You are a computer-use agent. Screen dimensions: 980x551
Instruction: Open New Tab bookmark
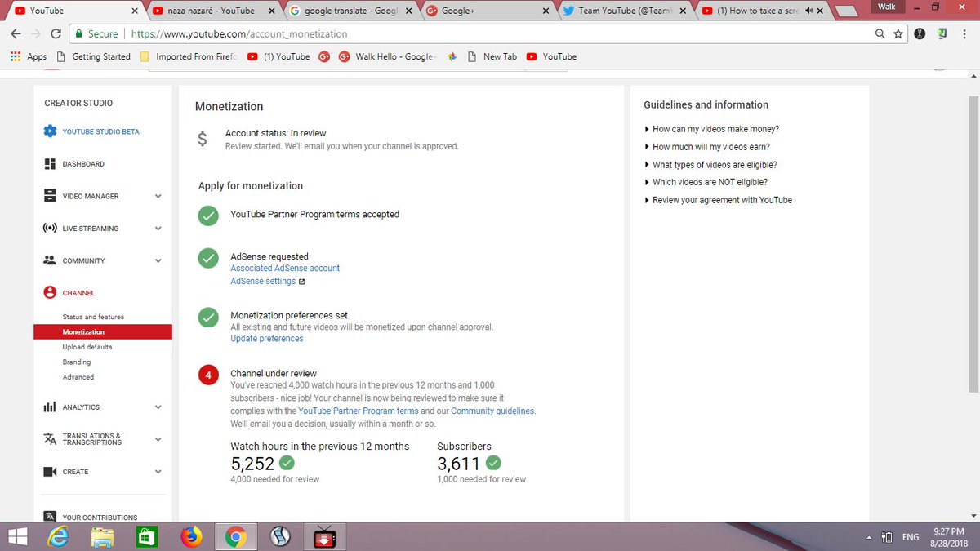[492, 56]
